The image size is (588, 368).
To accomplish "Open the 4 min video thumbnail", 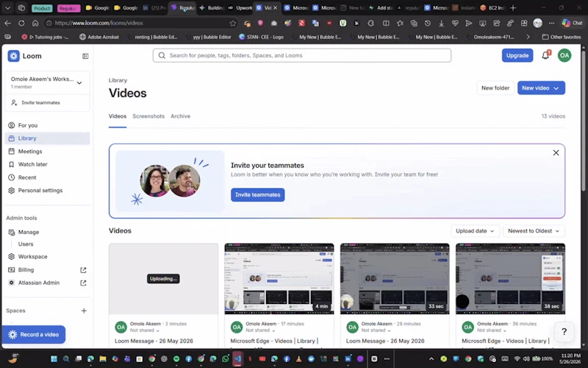I will [x=279, y=279].
